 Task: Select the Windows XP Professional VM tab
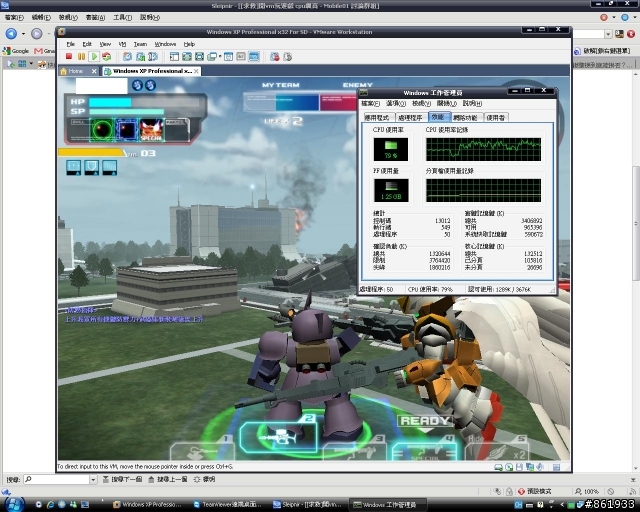click(149, 71)
